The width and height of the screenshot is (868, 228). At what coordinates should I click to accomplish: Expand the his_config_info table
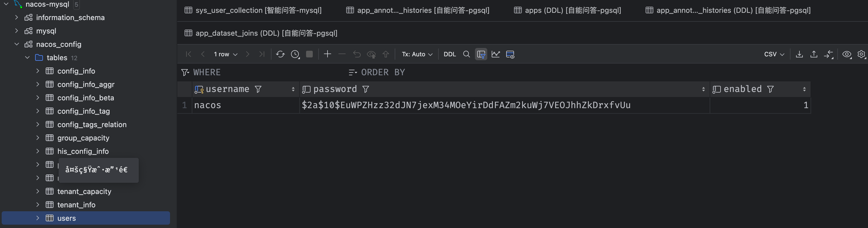coord(38,151)
